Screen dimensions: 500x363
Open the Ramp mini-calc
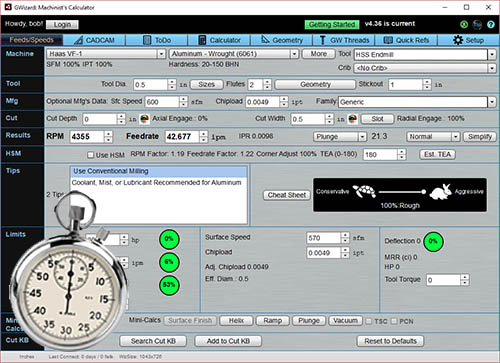pos(273,321)
